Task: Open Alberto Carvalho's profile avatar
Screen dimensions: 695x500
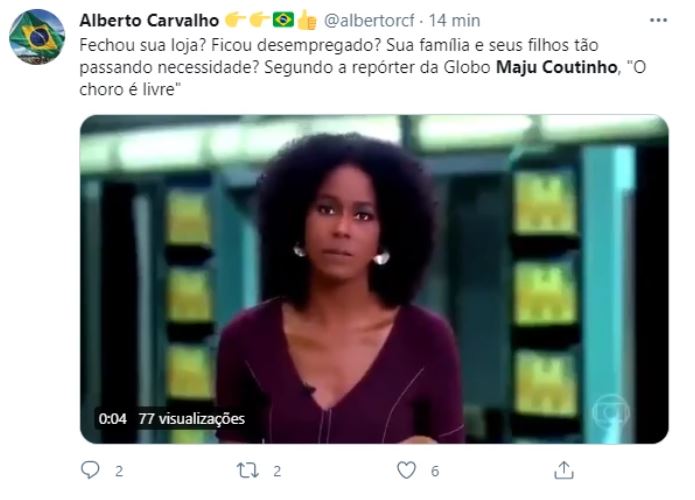Action: [x=37, y=37]
